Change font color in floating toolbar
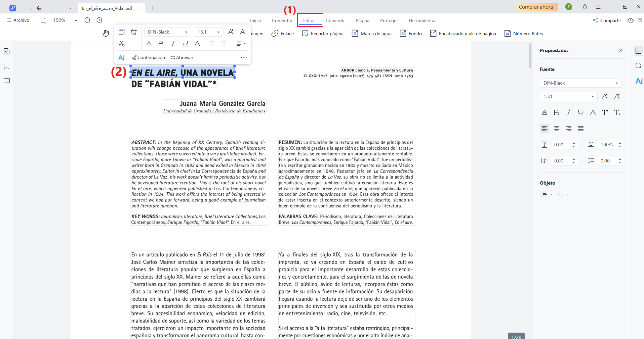 tap(149, 44)
